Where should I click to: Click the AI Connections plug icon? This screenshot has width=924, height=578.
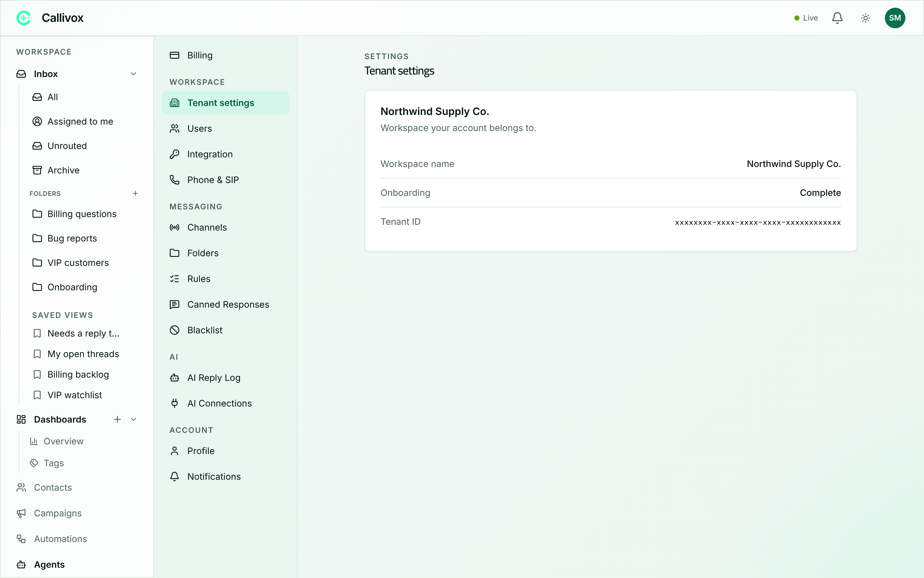pos(175,403)
